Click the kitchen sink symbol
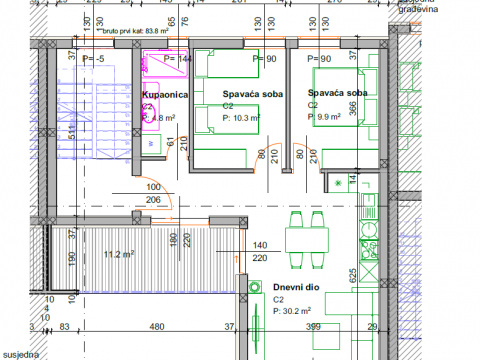 click(369, 206)
